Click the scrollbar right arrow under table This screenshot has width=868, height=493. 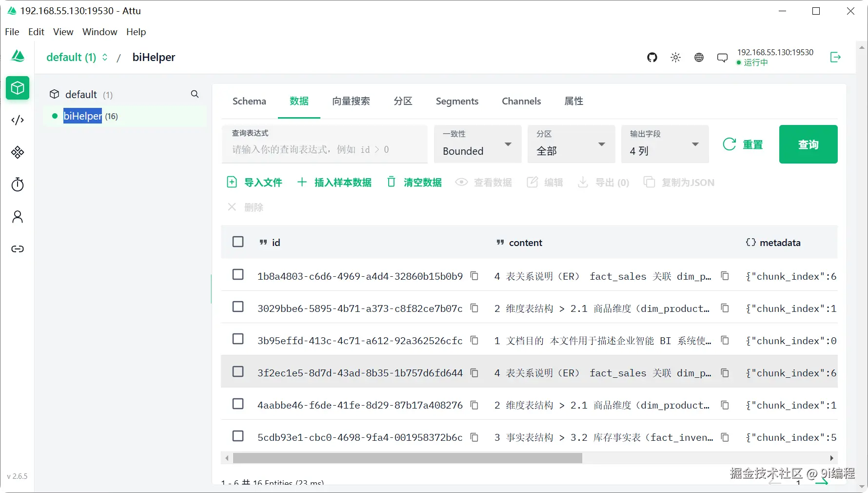[x=832, y=458]
